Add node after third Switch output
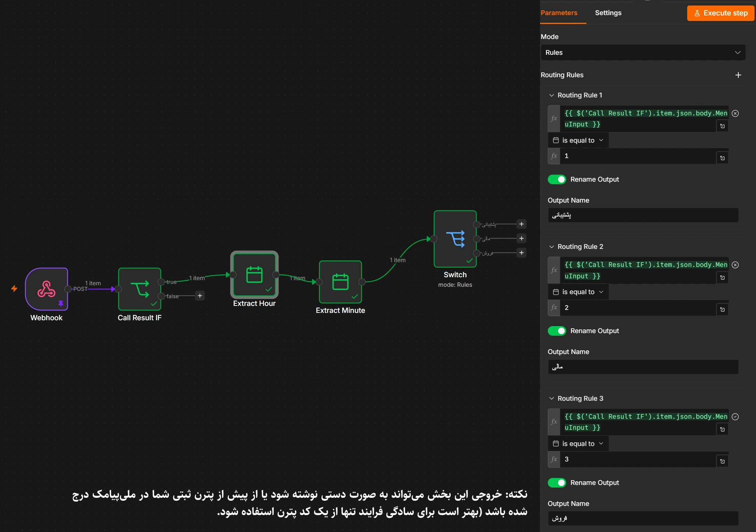The width and height of the screenshot is (756, 532). [521, 253]
